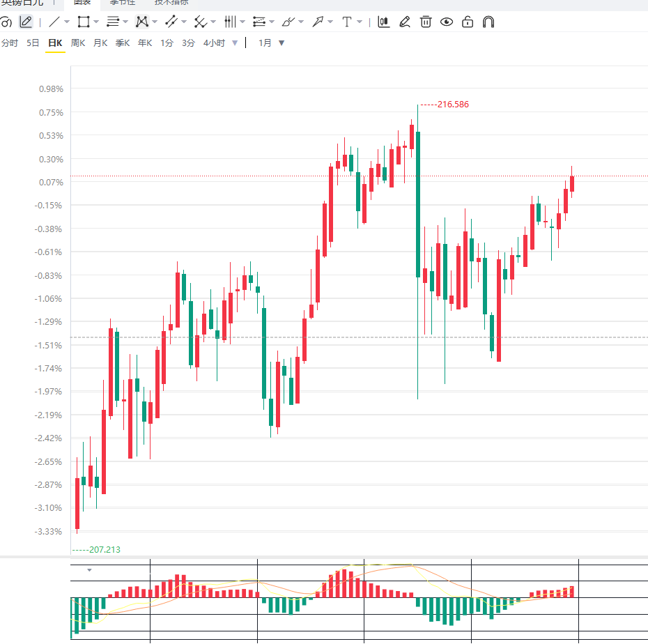This screenshot has width=648, height=644.
Task: Select the brush drawing tool
Action: click(288, 22)
